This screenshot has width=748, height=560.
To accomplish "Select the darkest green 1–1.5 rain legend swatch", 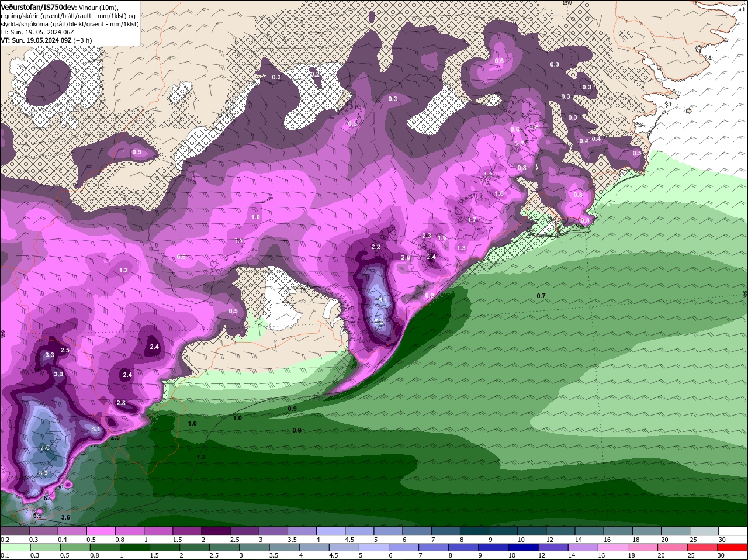I will pos(134,548).
